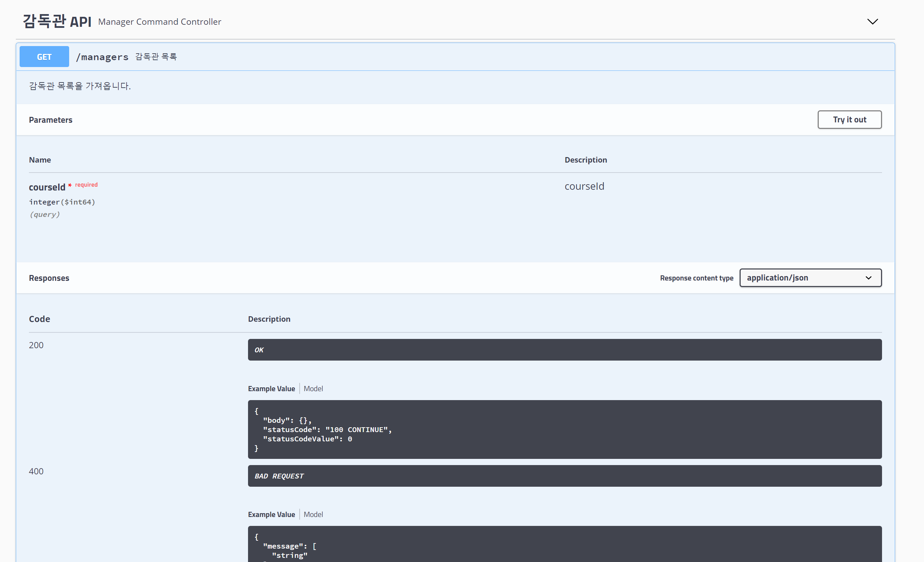
Task: Click the BAD REQUEST description box
Action: click(x=565, y=476)
